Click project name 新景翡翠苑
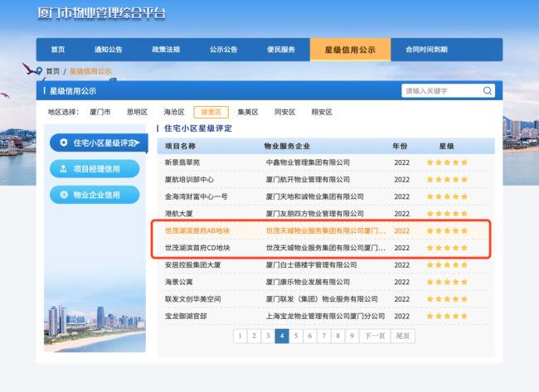Viewport: 539px width, 392px height. click(x=182, y=162)
